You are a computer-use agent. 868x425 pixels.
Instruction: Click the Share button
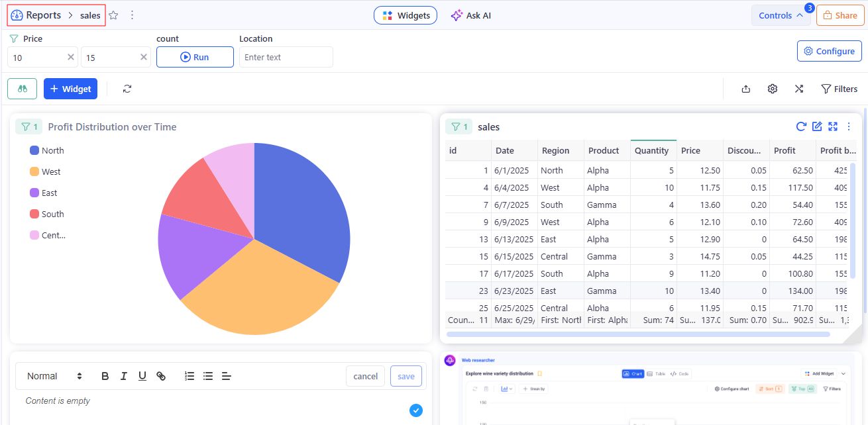pyautogui.click(x=840, y=15)
